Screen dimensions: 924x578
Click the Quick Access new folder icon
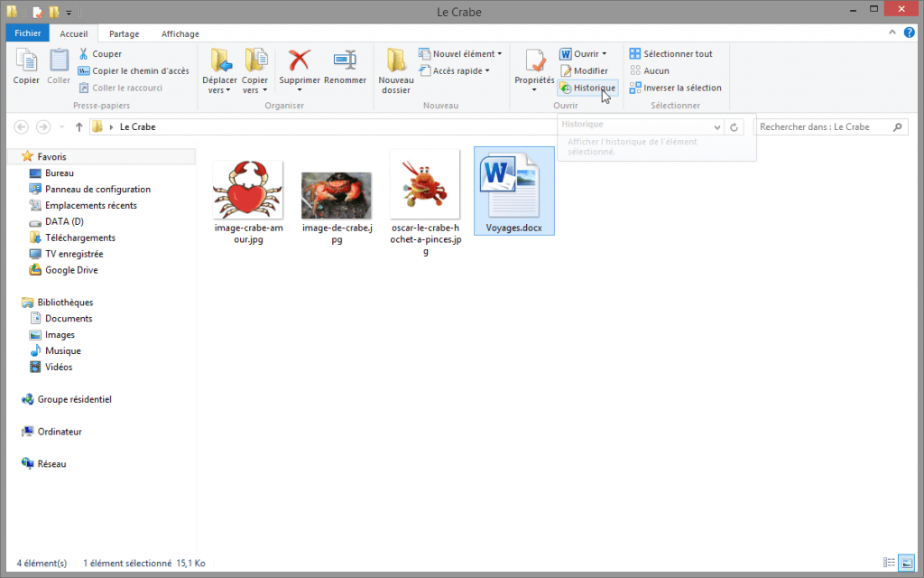pyautogui.click(x=54, y=12)
